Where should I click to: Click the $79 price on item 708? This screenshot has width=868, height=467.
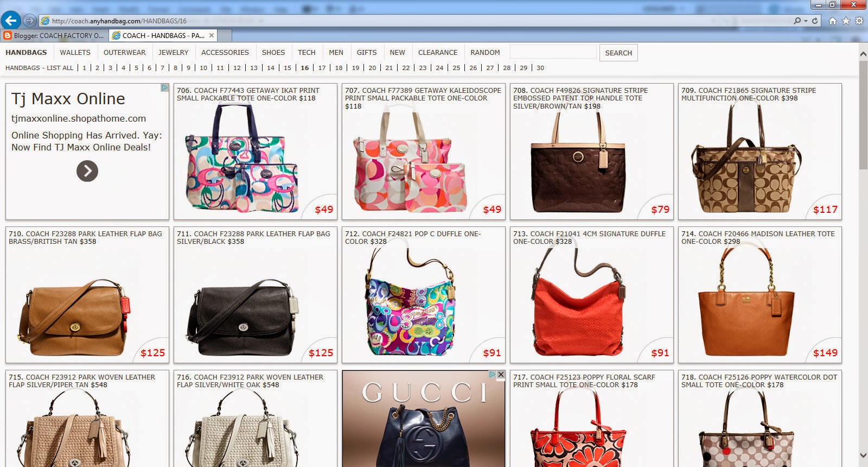pyautogui.click(x=660, y=210)
